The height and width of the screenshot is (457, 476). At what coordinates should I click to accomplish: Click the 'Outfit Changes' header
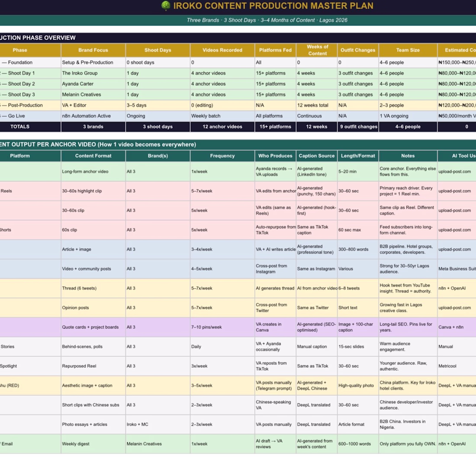coord(358,50)
